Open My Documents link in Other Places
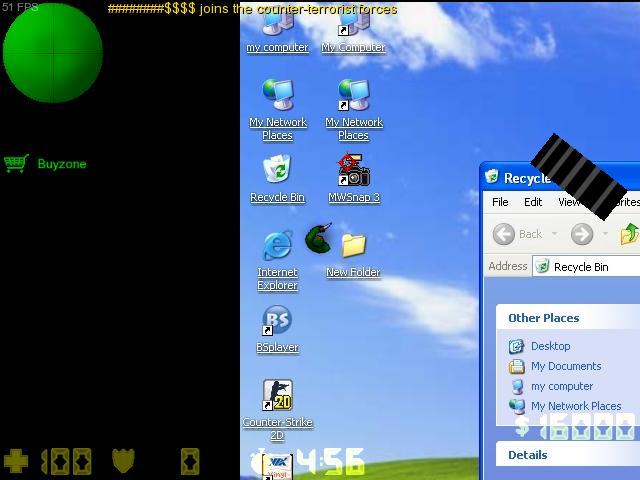Image resolution: width=640 pixels, height=480 pixels. (566, 366)
